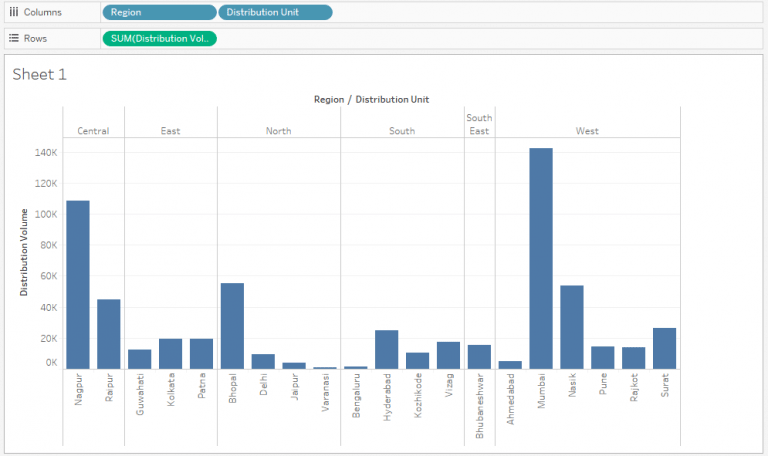Click the Distribution Volume axis title
Viewport: 768px width, 456px height.
(x=24, y=252)
